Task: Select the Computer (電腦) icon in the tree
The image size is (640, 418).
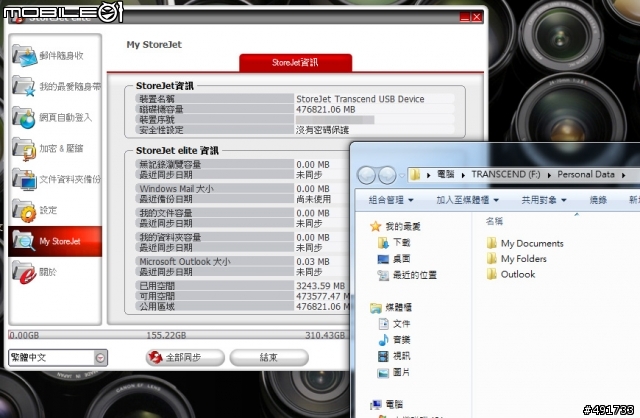Action: (x=376, y=405)
